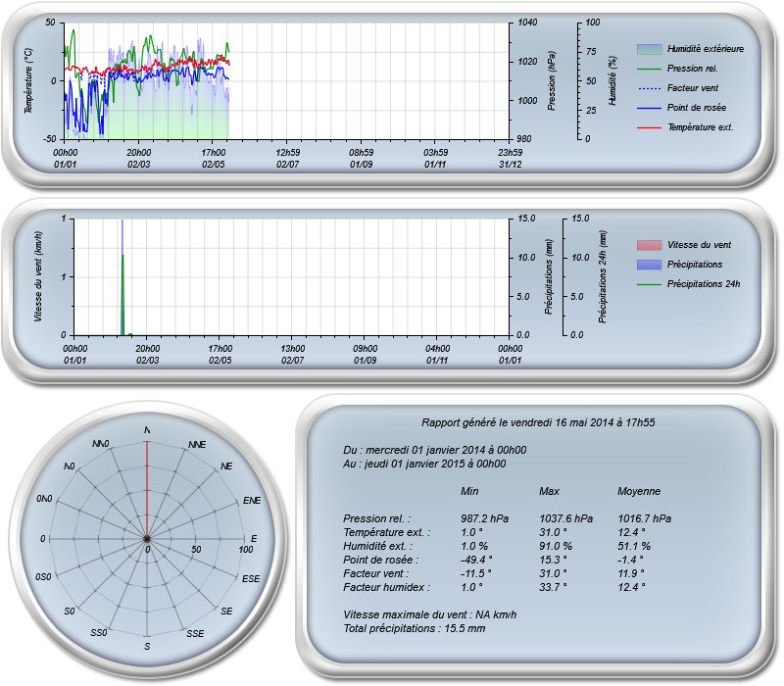Image resolution: width=784 pixels, height=686 pixels.
Task: Click the NN0 label on the wind rose
Action: coord(101,444)
